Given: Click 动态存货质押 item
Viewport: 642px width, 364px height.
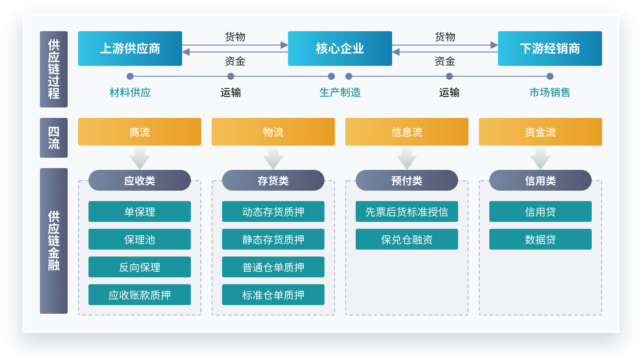Looking at the screenshot, I should (x=273, y=211).
